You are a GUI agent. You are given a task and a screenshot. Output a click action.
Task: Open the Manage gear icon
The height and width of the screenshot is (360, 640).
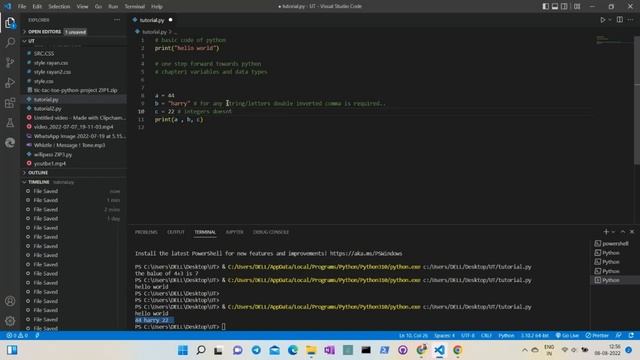10,321
